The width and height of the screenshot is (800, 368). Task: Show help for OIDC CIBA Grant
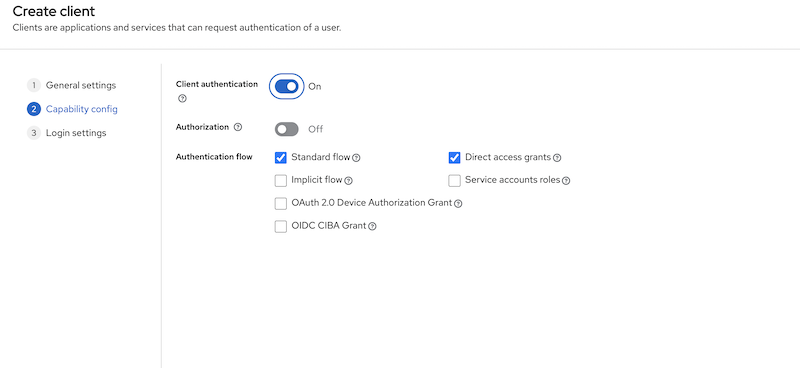[372, 226]
